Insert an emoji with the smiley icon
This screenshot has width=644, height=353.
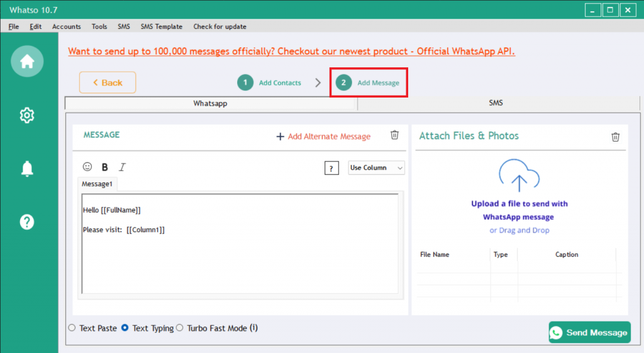[x=87, y=166]
